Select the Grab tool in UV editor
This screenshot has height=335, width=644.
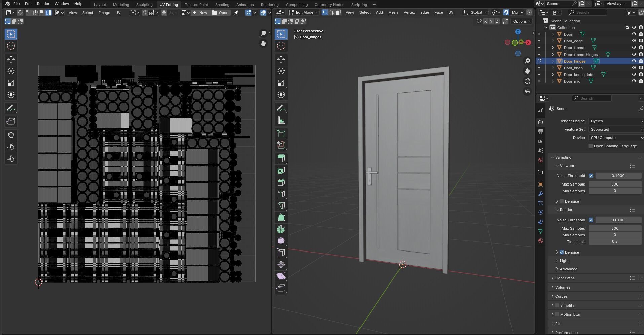(x=11, y=135)
